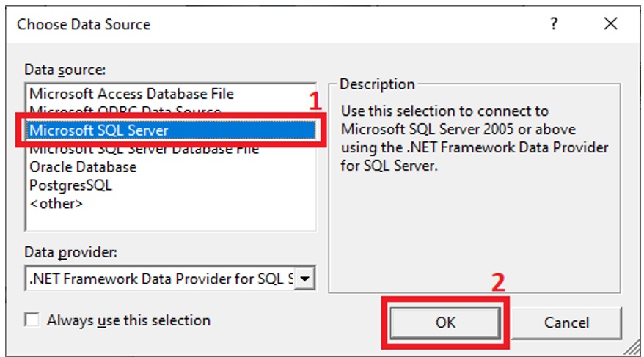Click the question mark help button
Viewport: 644px width, 357px height.
point(554,23)
